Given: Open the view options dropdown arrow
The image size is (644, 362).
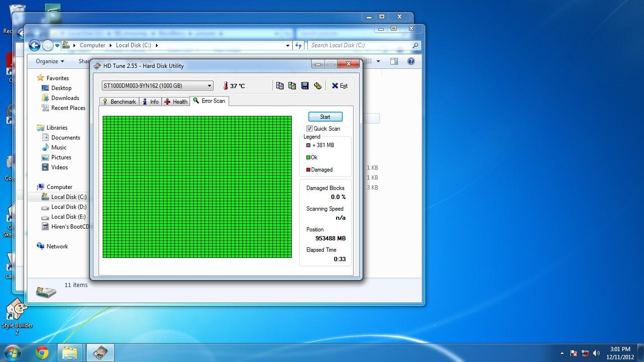Looking at the screenshot, I should tap(378, 61).
